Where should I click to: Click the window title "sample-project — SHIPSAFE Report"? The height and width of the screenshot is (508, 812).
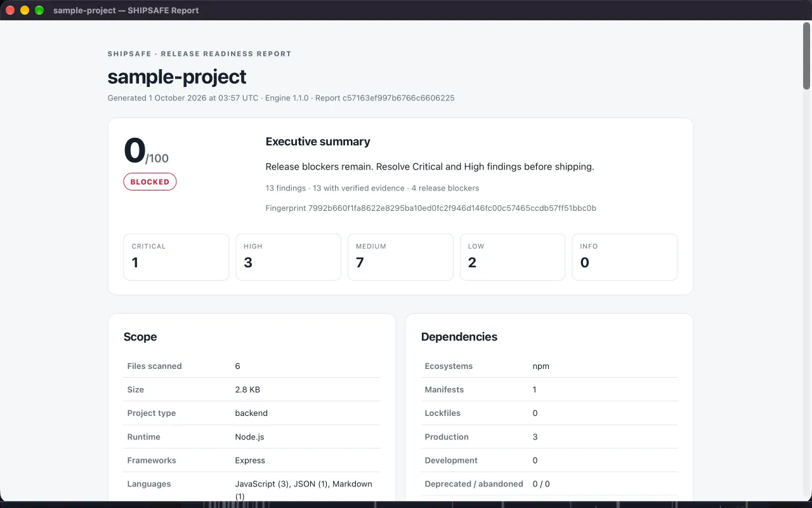[126, 10]
